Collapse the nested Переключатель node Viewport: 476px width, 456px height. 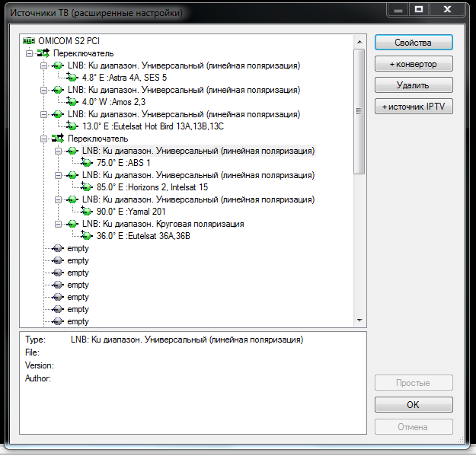point(43,139)
